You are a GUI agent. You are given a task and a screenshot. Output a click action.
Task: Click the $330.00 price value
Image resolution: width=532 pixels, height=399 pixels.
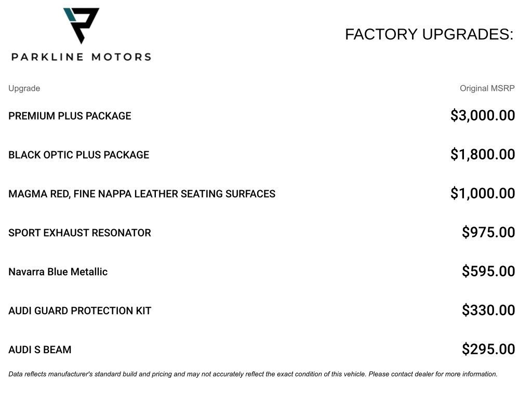click(488, 310)
